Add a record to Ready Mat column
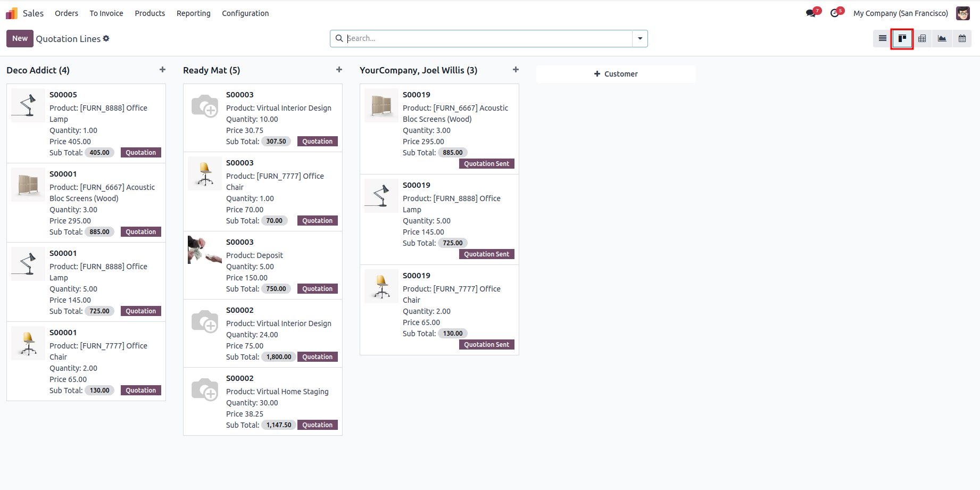The image size is (980, 490). point(339,70)
